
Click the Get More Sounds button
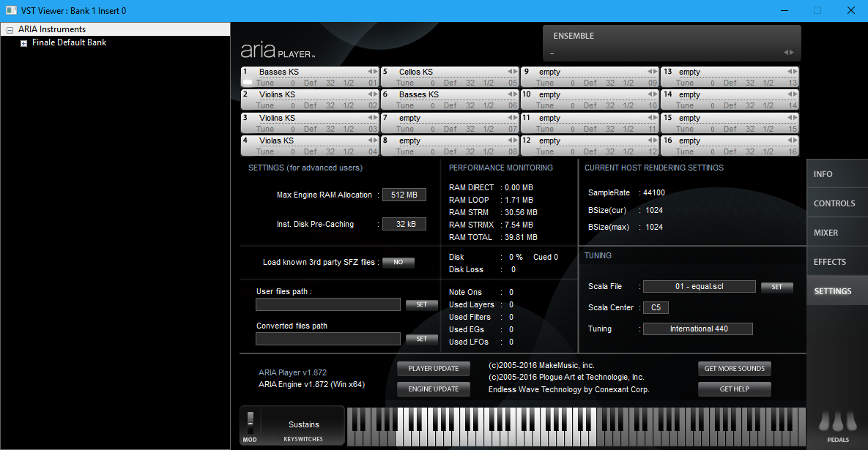pyautogui.click(x=734, y=369)
